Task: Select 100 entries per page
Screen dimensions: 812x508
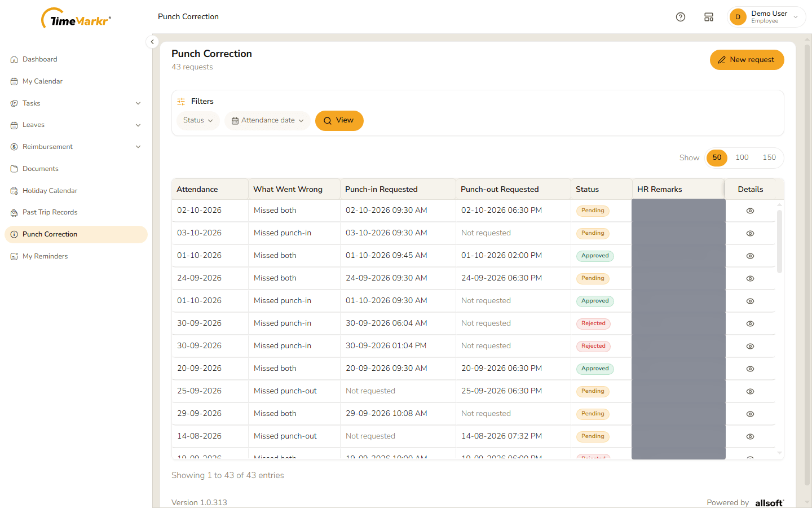Action: (742, 157)
